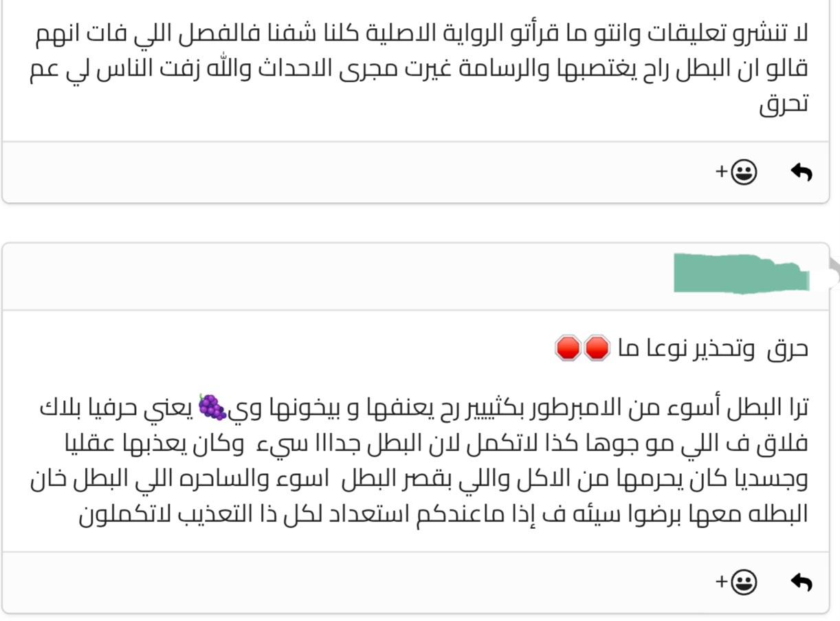Add emoji reaction to spoiler warning comment

point(736,582)
